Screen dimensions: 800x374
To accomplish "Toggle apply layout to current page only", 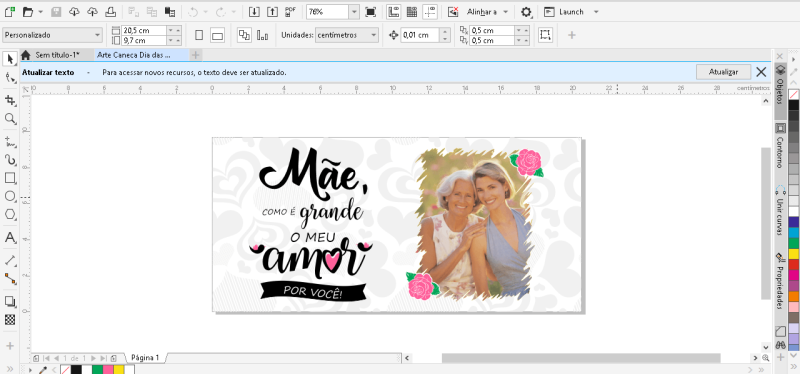I will pyautogui.click(x=263, y=35).
